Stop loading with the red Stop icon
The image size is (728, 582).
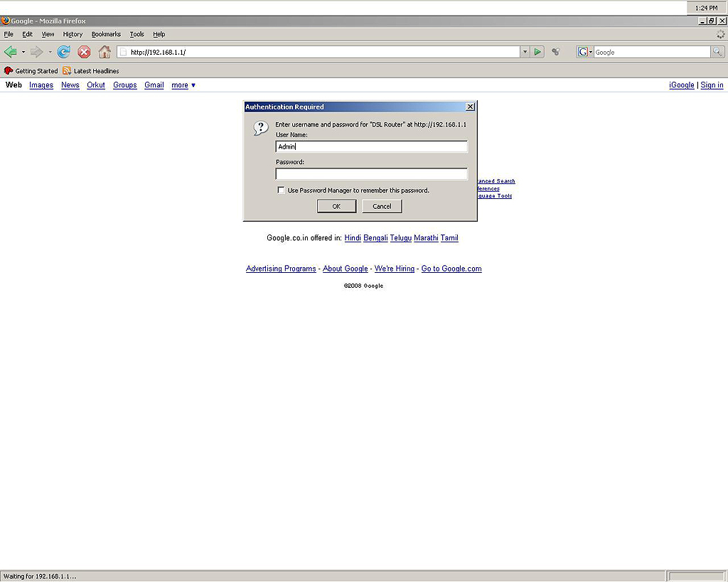84,52
